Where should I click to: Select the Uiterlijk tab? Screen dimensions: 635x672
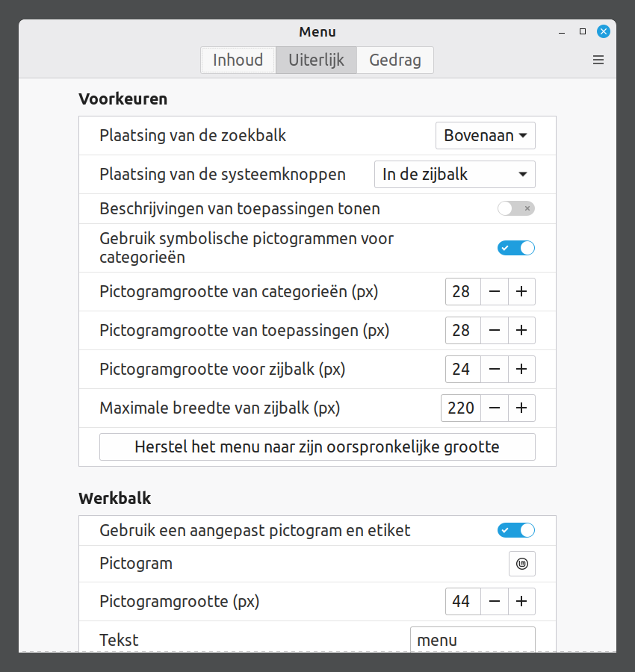[317, 60]
